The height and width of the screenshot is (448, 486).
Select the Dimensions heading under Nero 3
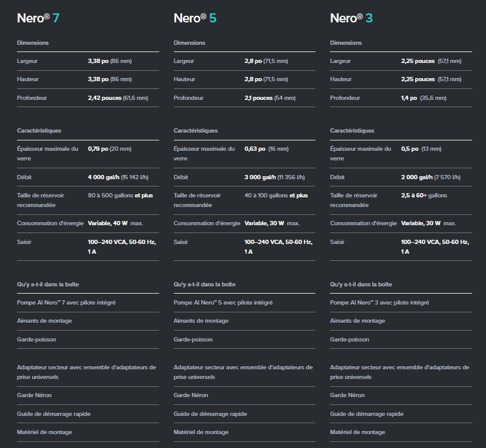[x=346, y=43]
